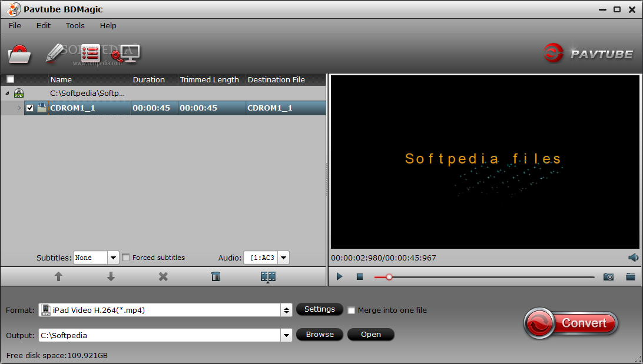The height and width of the screenshot is (364, 643).
Task: Click the clip icon next to CDROM1_1
Action: coord(41,108)
